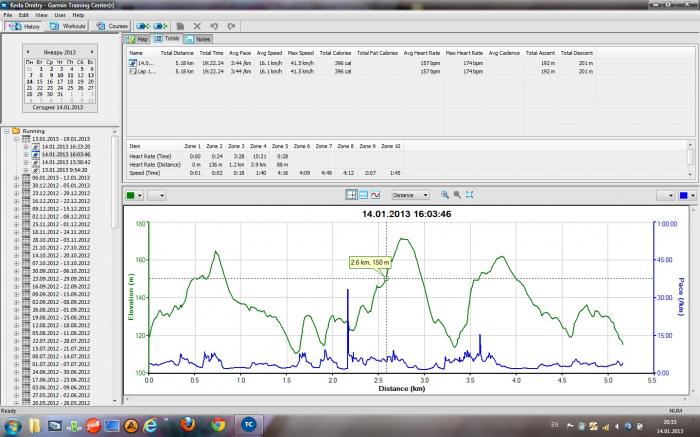Open Chrome from the taskbar
The image size is (700, 437).
[x=218, y=425]
